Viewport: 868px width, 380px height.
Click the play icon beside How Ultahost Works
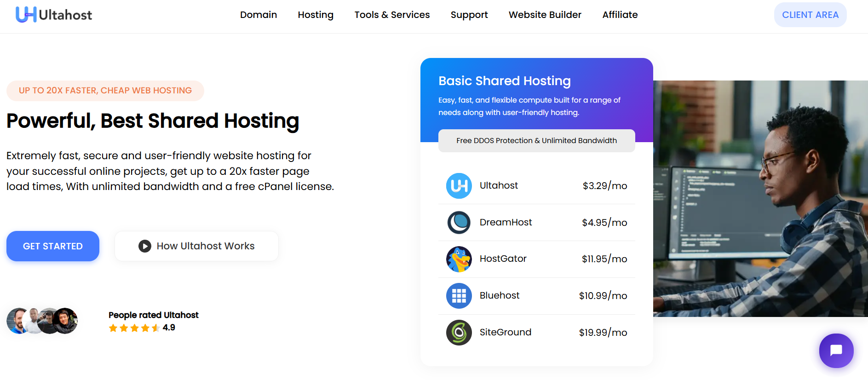coord(145,246)
